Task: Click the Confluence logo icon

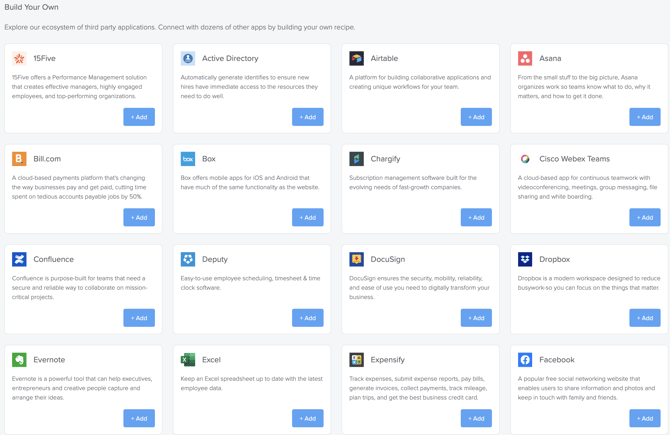Action: coord(19,259)
